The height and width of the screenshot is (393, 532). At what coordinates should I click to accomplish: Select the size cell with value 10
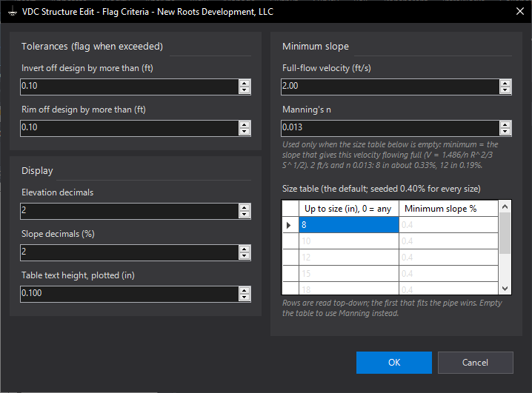click(349, 241)
